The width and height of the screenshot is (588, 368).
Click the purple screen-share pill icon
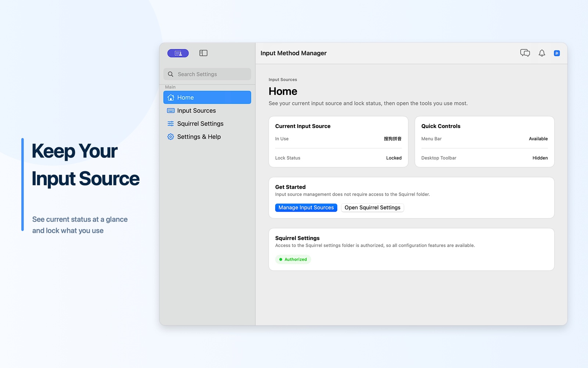[178, 53]
